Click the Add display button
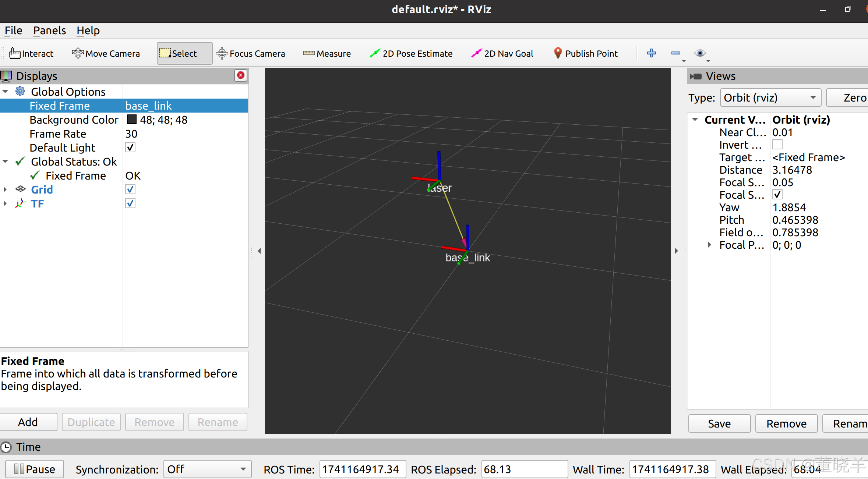Viewport: 868px width, 479px height. tap(28, 422)
